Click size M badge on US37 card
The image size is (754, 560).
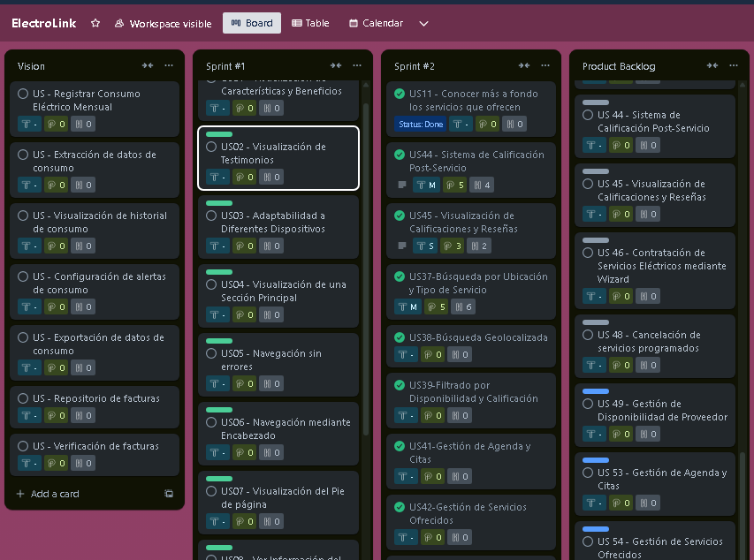[407, 306]
